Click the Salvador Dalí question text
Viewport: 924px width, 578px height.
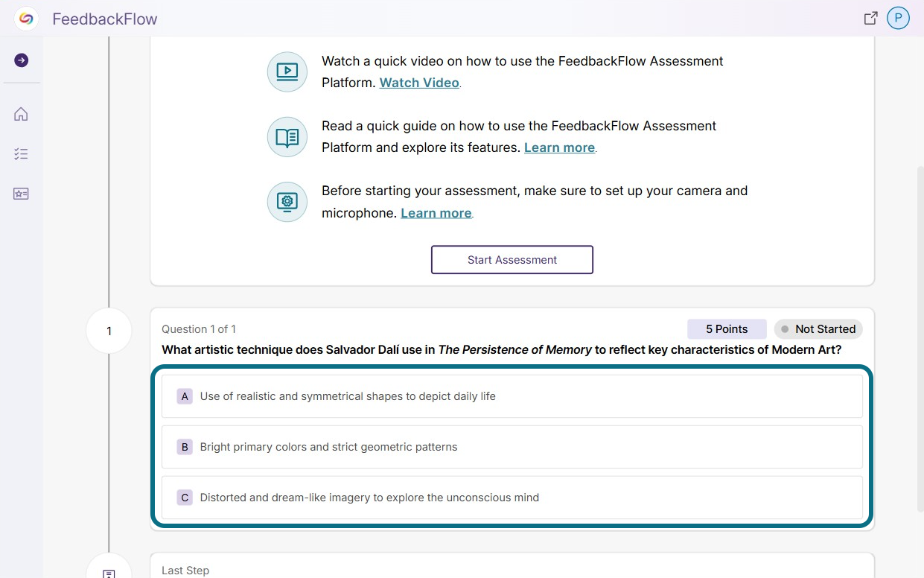(502, 349)
